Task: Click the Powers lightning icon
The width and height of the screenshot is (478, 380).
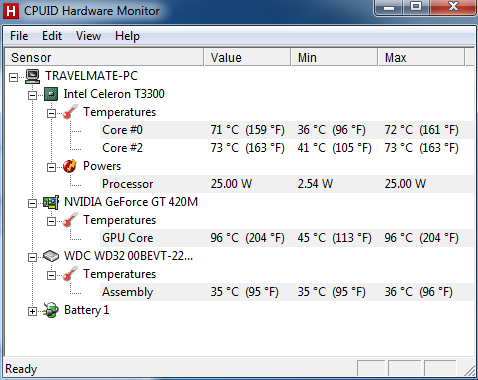Action: click(70, 166)
